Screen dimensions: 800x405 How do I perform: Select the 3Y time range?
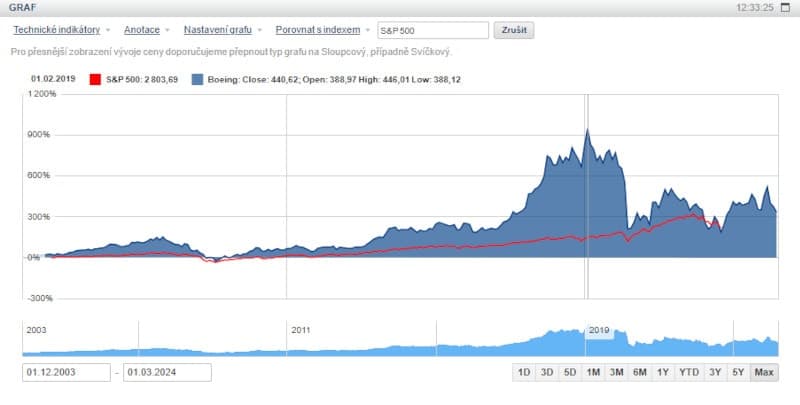(x=715, y=372)
